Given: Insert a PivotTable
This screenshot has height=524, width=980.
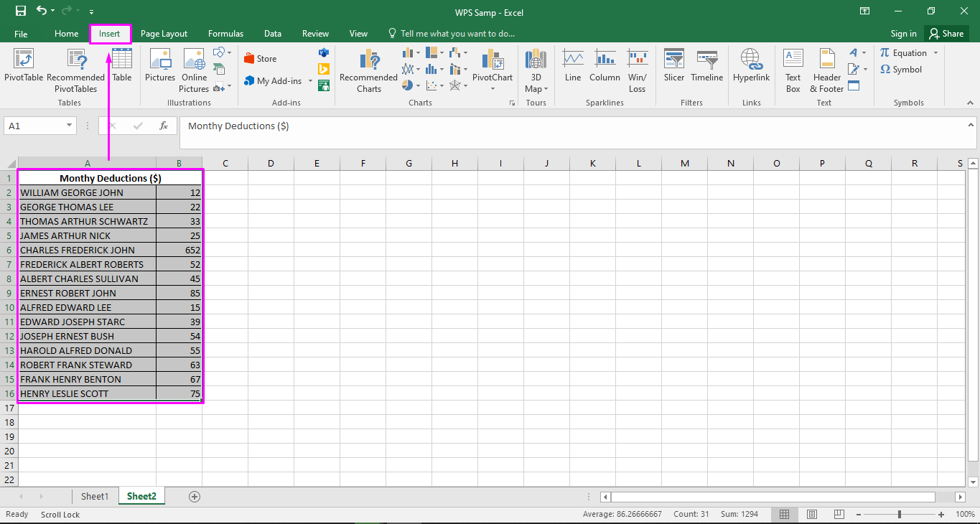Looking at the screenshot, I should pyautogui.click(x=23, y=70).
